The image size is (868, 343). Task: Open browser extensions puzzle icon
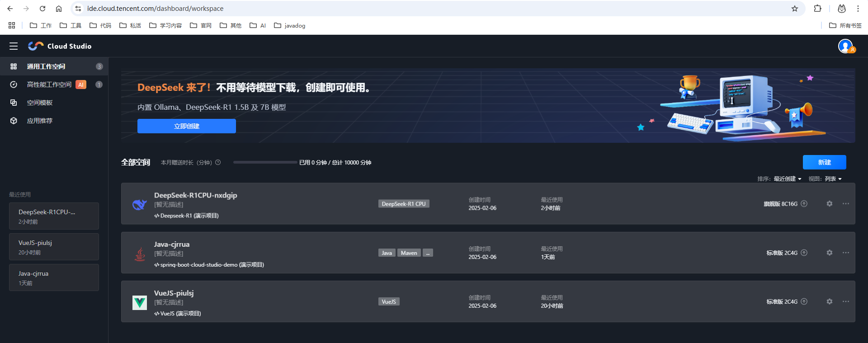point(817,9)
